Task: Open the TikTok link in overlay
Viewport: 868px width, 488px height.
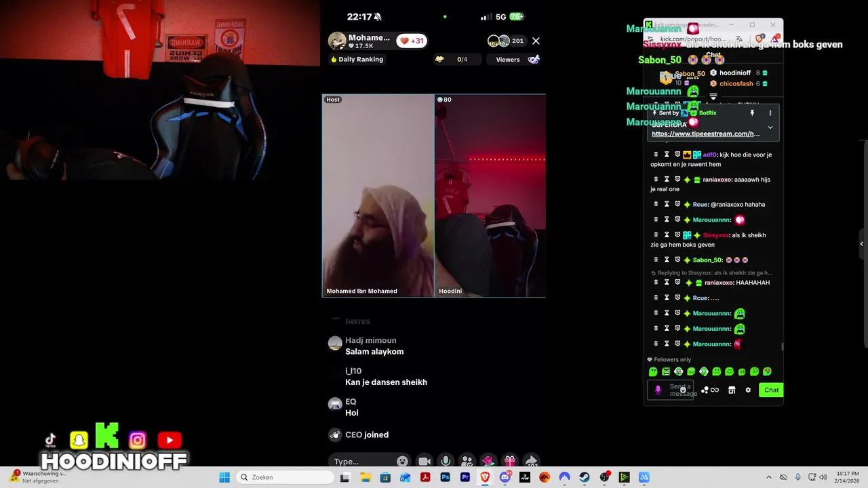Action: tap(51, 441)
